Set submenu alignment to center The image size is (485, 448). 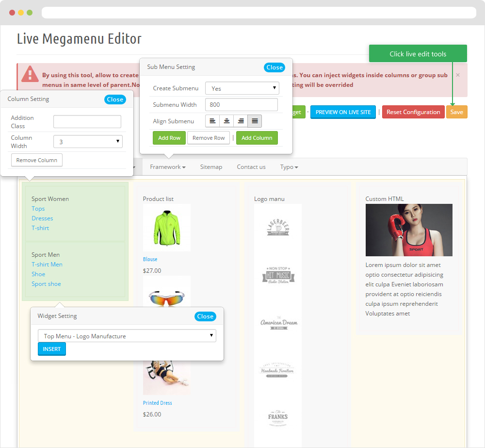coord(226,121)
